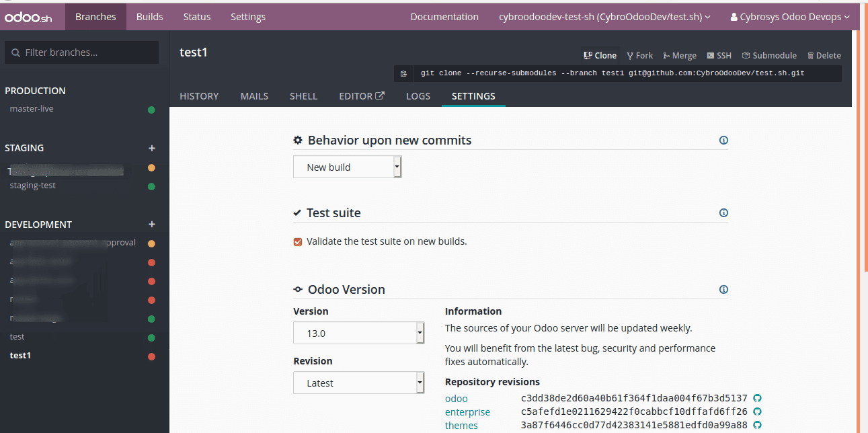Viewport: 868px width, 433px height.
Task: Open info icon for Test suite section
Action: pyautogui.click(x=723, y=212)
